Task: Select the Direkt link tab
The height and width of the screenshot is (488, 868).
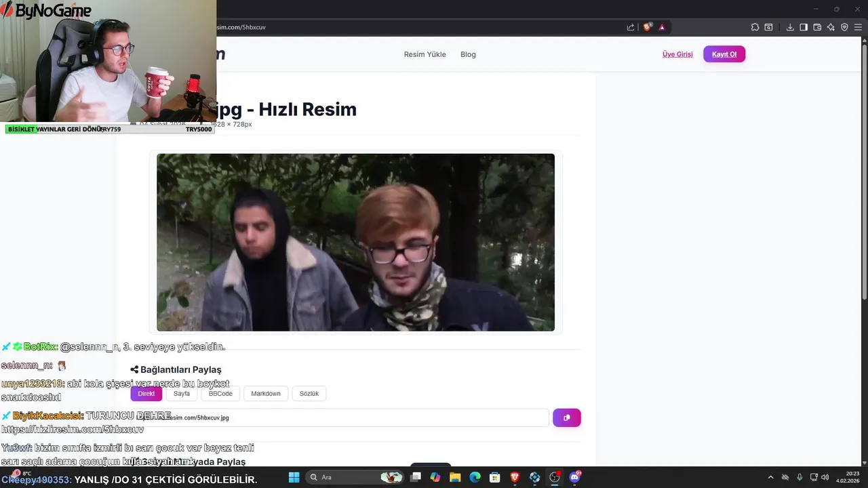Action: tap(146, 394)
